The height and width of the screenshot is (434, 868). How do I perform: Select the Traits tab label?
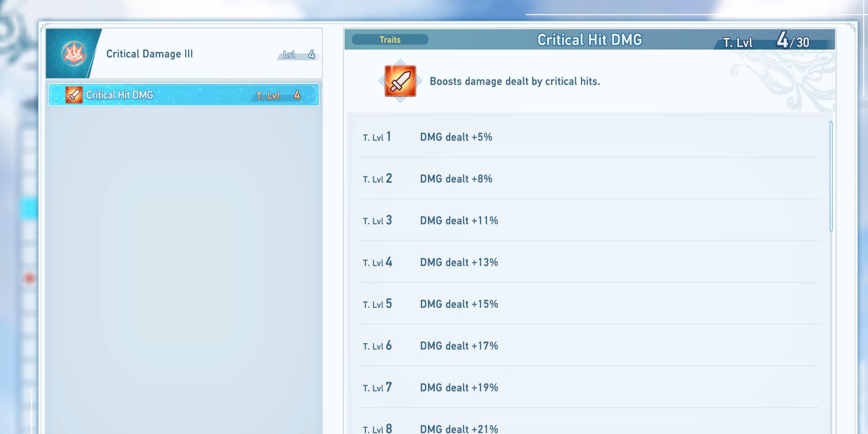(390, 39)
